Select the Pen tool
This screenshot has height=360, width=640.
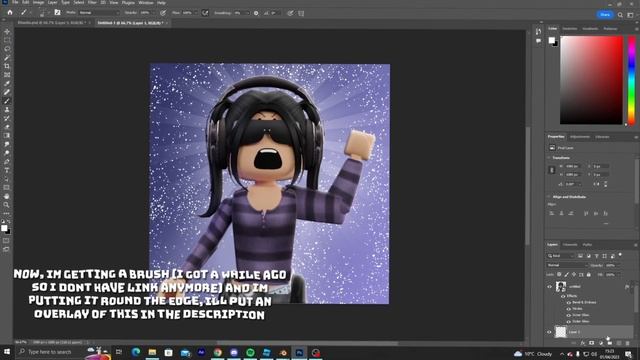[x=7, y=162]
